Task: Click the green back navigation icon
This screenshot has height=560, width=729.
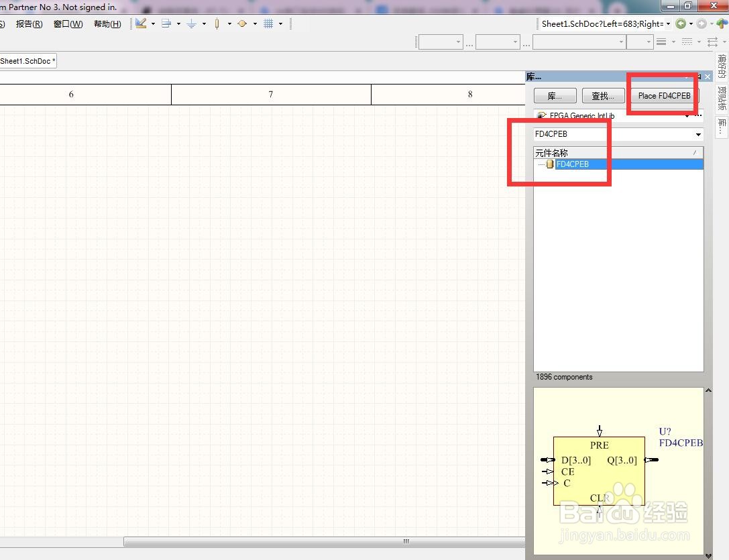Action: 681,23
